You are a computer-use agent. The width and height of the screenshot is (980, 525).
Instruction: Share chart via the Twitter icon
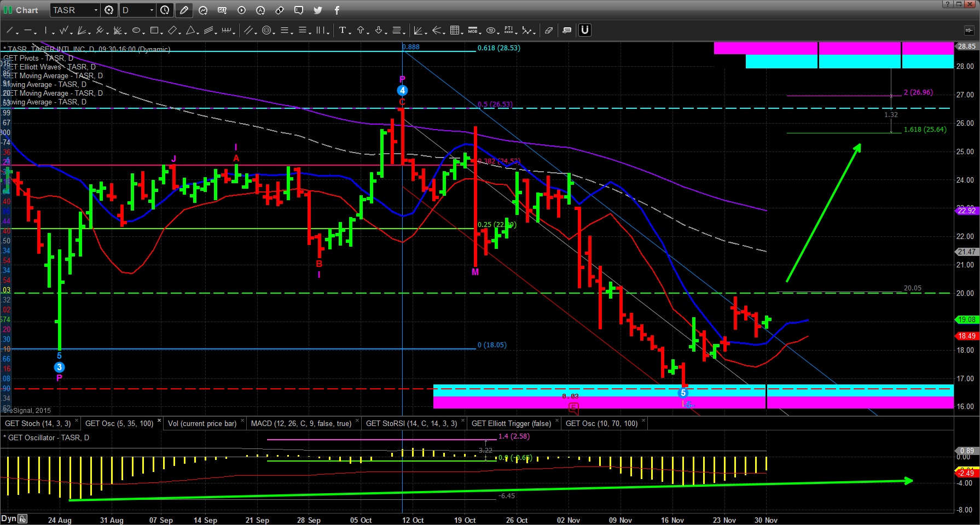[x=318, y=10]
